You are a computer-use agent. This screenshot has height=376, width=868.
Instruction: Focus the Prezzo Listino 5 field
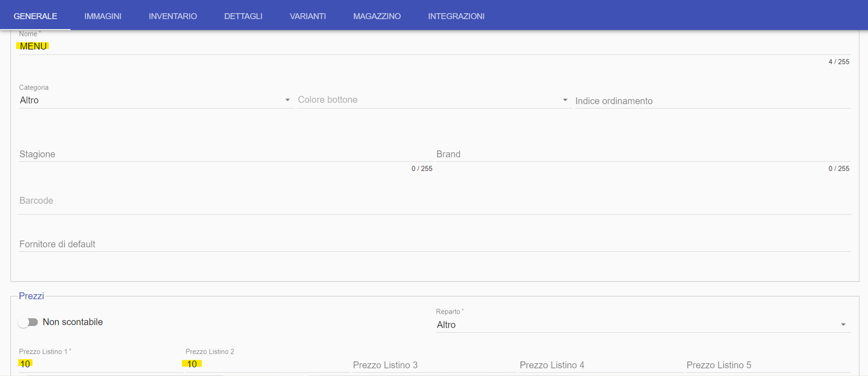tap(768, 365)
